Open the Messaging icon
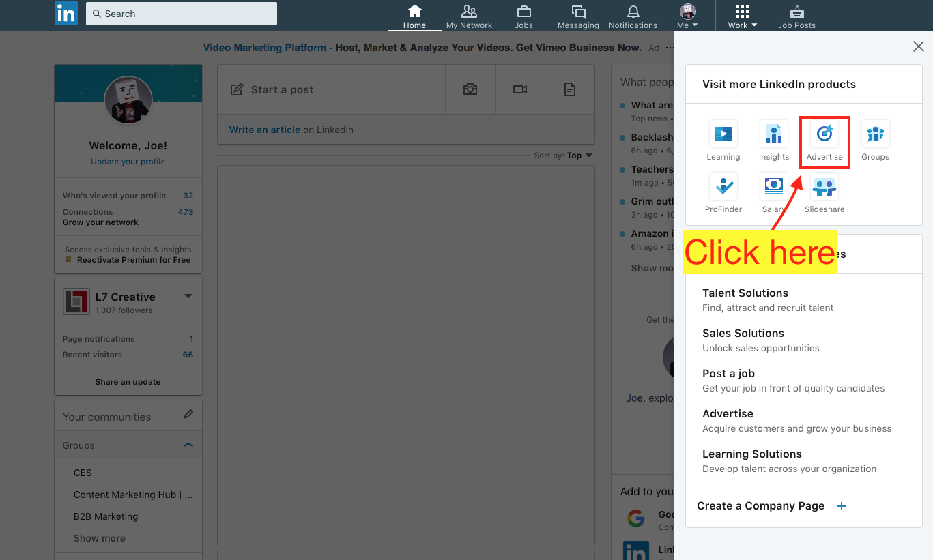Screen dimensions: 933x560 point(578,17)
